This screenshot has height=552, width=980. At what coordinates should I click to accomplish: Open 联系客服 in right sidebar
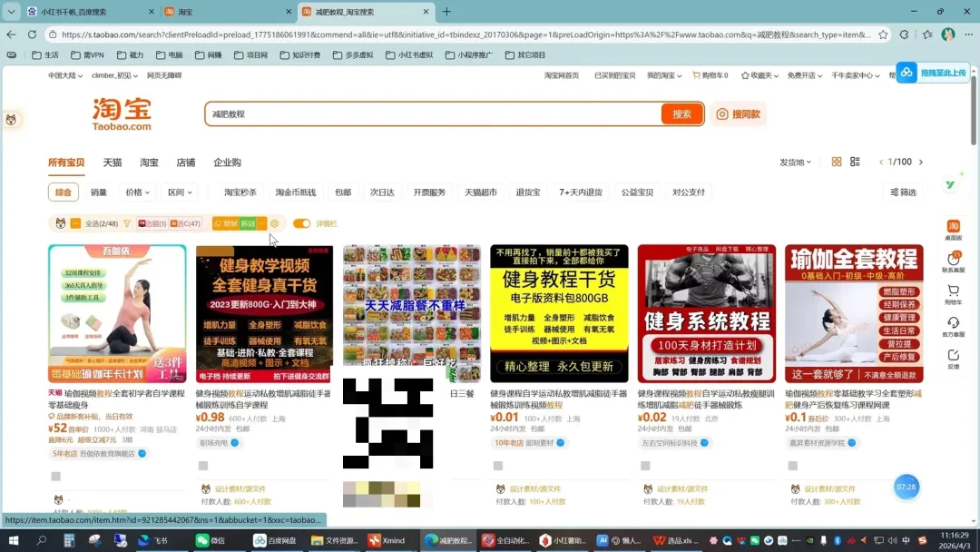tap(953, 262)
